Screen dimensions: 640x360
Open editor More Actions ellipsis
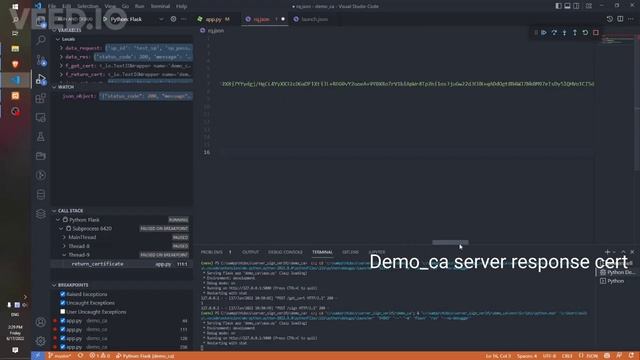click(x=631, y=19)
